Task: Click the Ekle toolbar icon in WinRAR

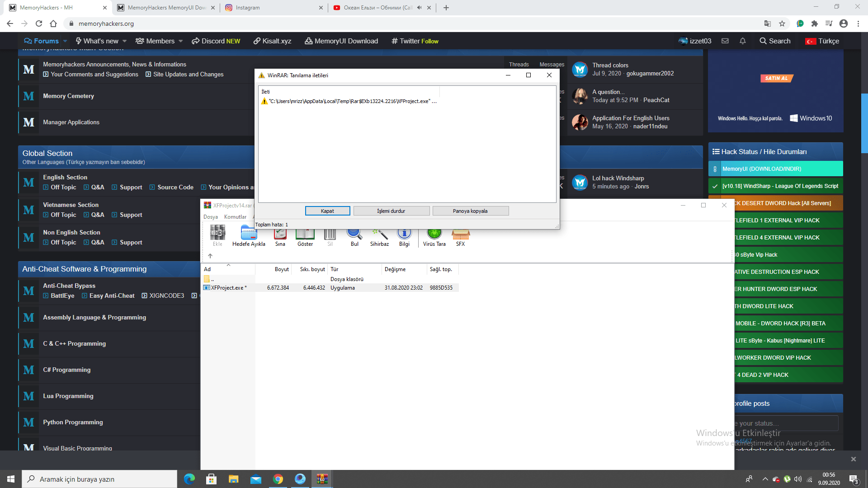Action: 217,237
